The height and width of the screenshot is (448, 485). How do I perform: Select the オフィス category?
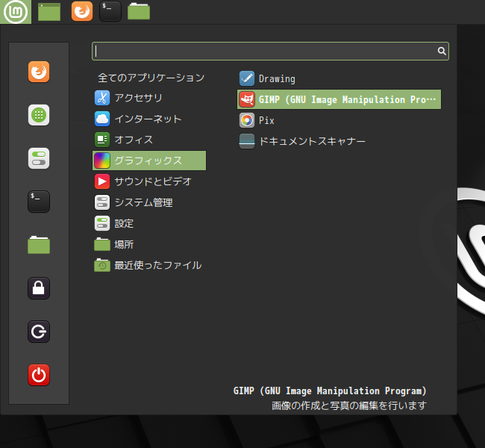point(149,140)
